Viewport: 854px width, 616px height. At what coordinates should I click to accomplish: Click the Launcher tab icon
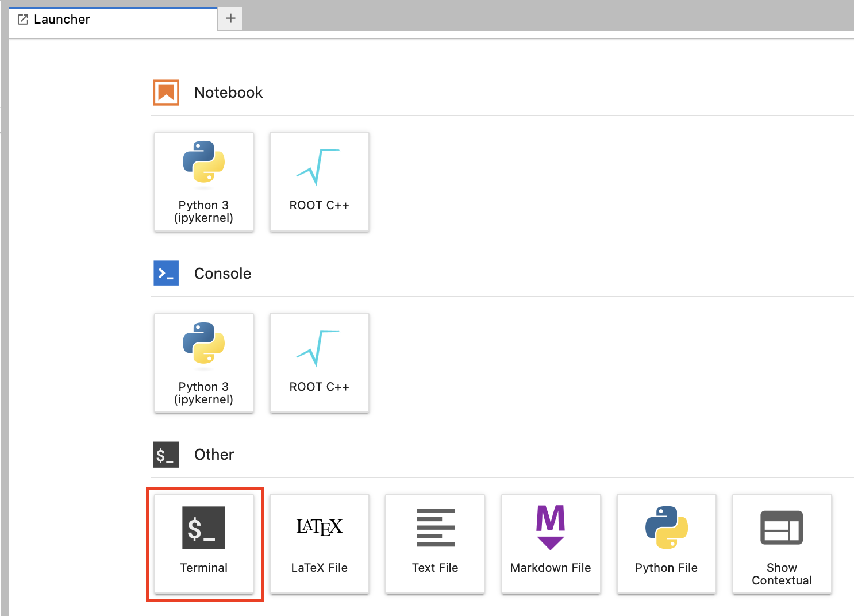(23, 20)
